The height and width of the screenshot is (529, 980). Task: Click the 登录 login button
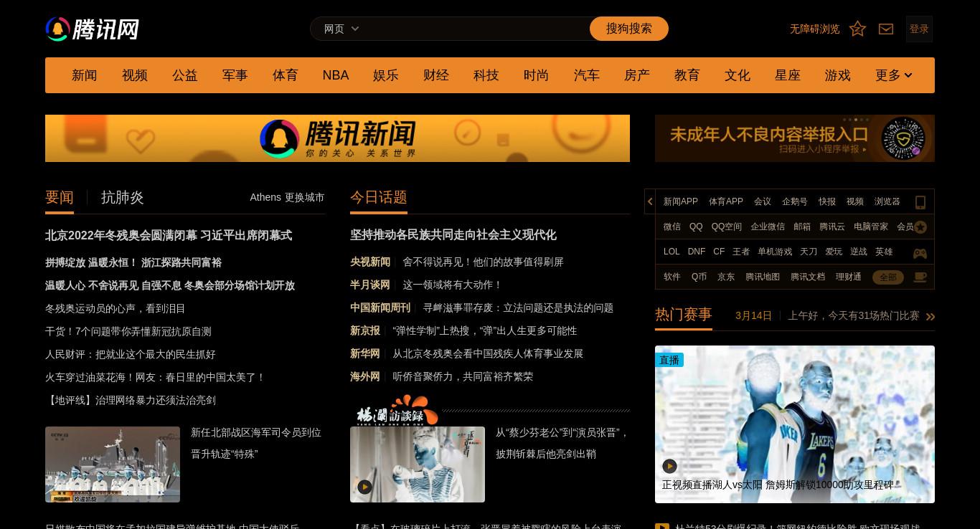(919, 29)
